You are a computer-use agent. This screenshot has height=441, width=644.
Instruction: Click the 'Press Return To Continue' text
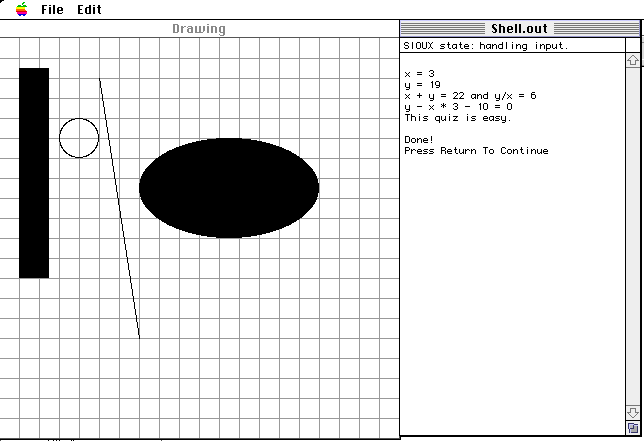476,151
